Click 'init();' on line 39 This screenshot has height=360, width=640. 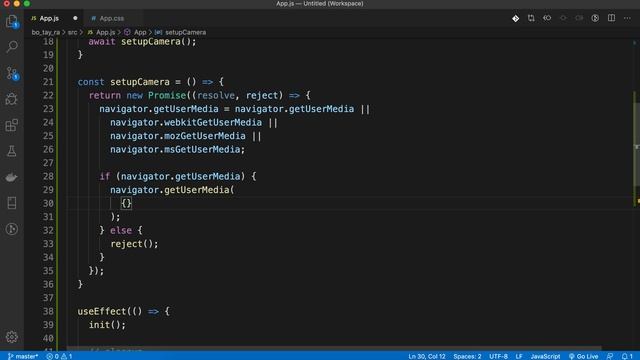point(107,325)
